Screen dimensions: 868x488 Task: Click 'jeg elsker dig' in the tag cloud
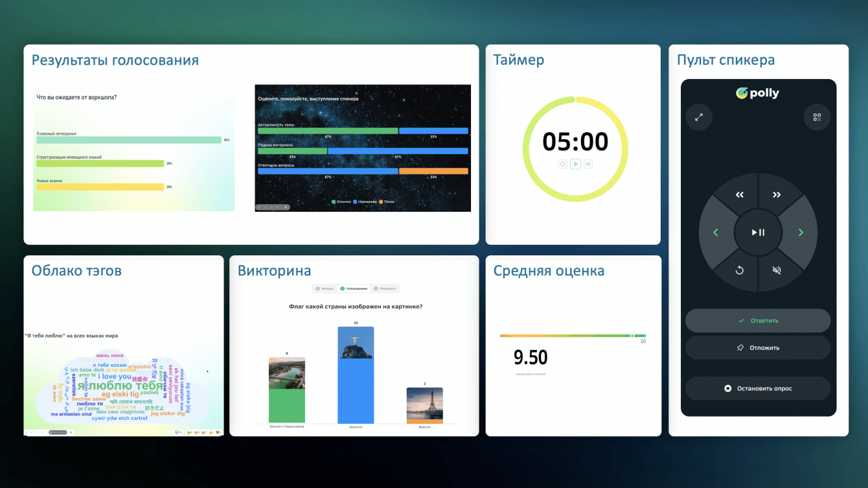pyautogui.click(x=168, y=413)
